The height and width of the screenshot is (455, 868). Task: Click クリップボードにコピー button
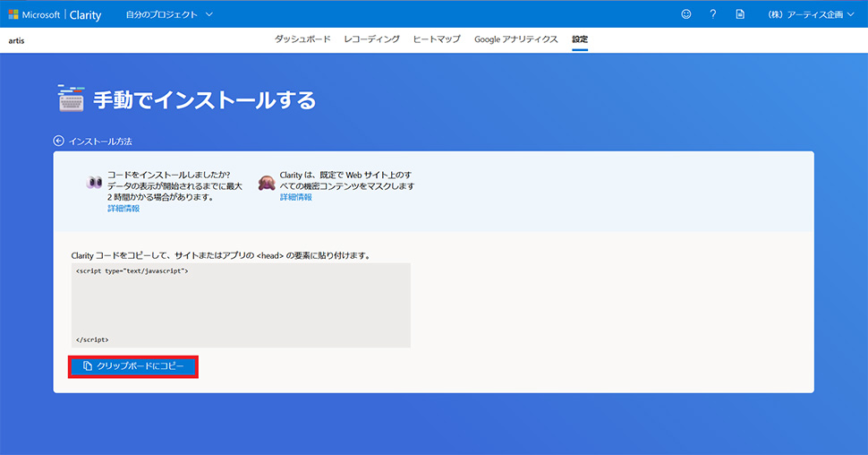132,366
